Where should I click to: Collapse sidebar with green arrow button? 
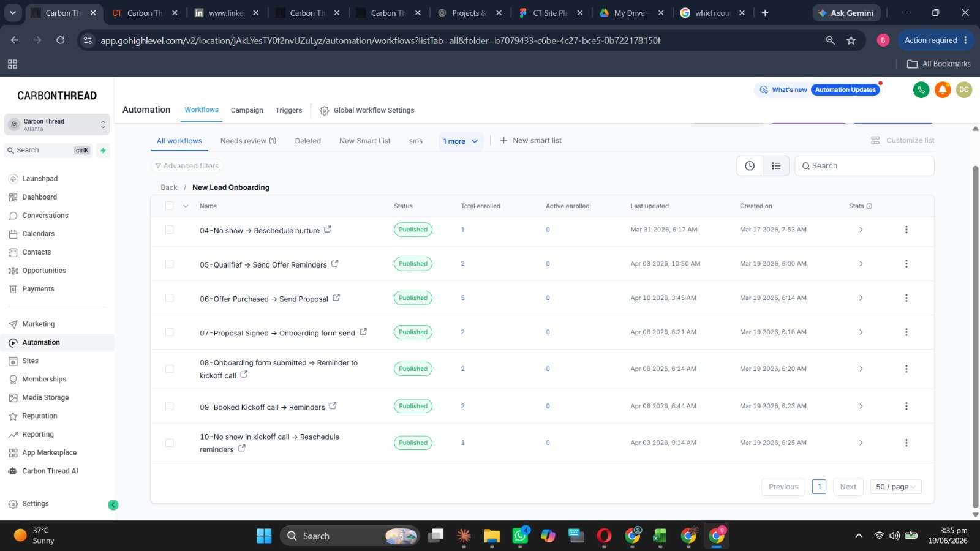pyautogui.click(x=113, y=504)
